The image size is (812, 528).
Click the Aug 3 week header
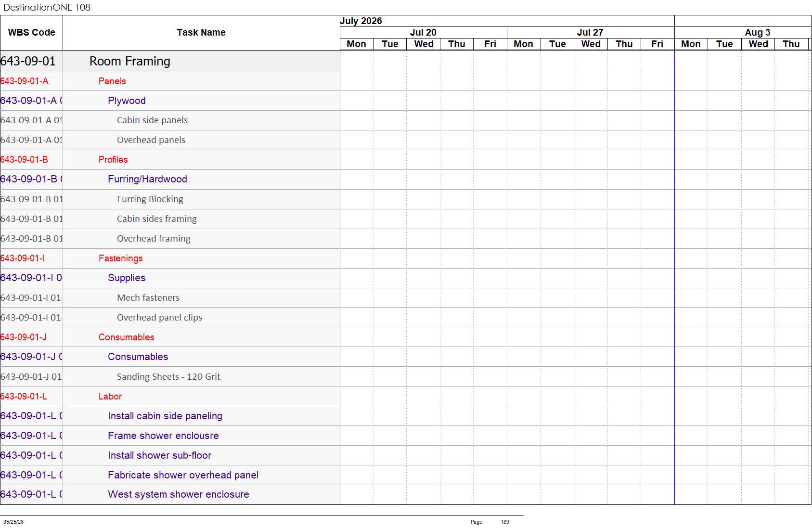tap(758, 32)
